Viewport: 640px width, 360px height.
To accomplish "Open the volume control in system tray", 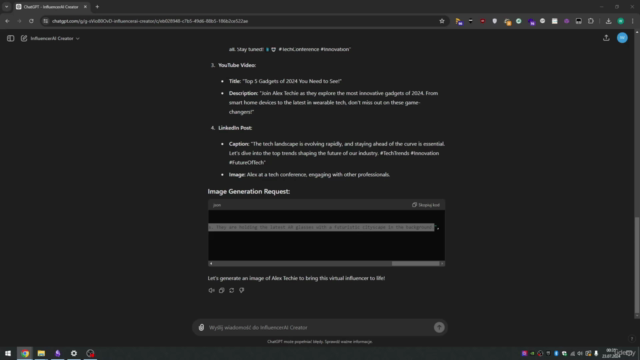I will (x=580, y=353).
